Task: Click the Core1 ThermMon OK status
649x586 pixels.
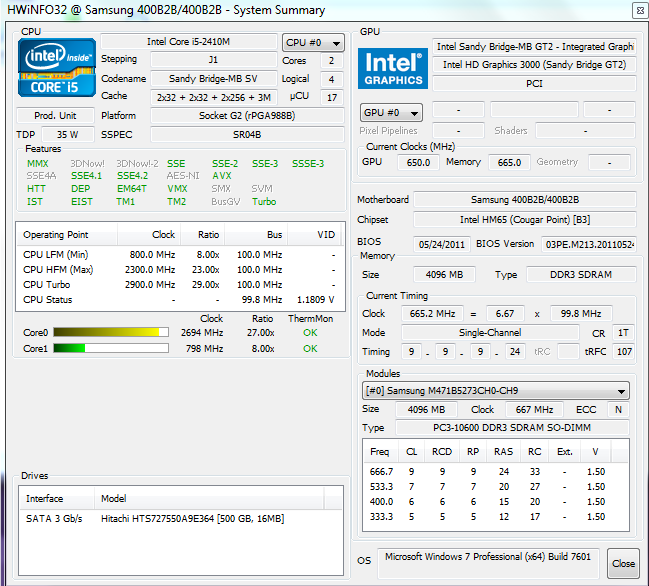Action: coord(310,348)
